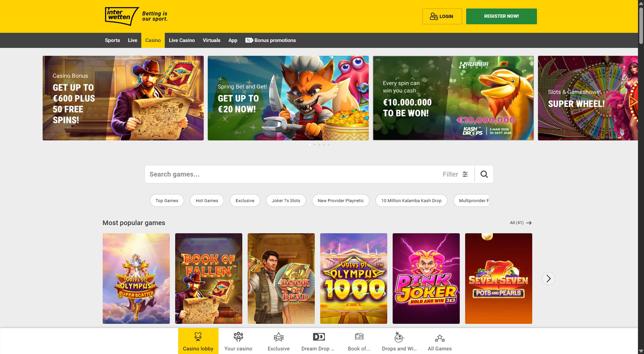Select the second carousel indicator dot
The height and width of the screenshot is (354, 644).
tap(314, 145)
